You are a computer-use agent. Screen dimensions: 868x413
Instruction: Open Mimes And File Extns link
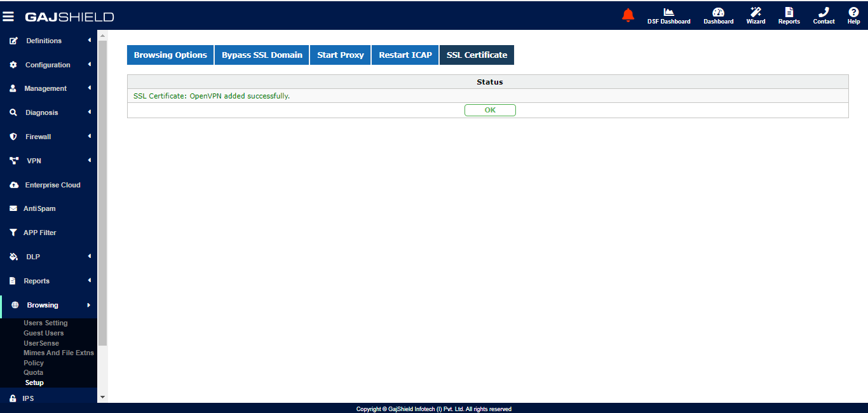click(58, 353)
